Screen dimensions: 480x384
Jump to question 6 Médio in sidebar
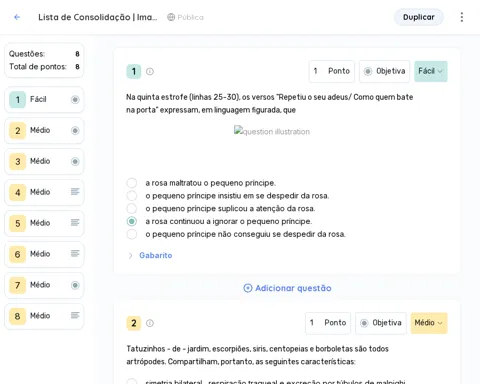[x=44, y=254]
